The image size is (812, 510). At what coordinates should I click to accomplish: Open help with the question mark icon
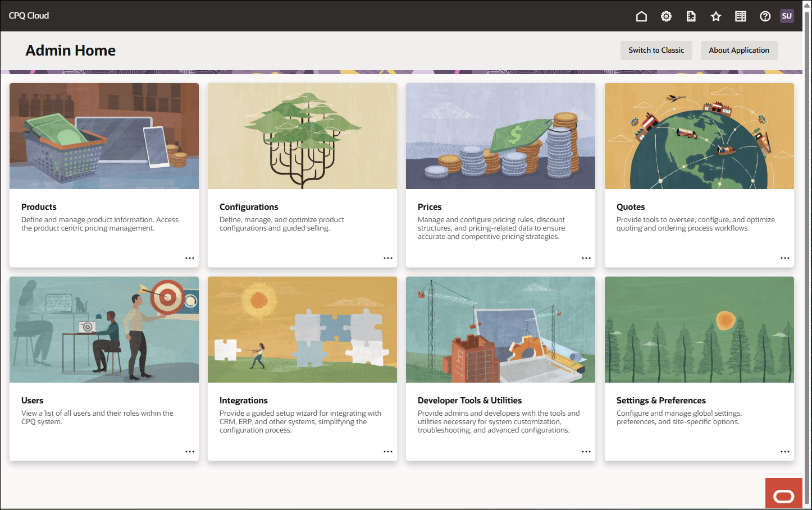(x=765, y=16)
